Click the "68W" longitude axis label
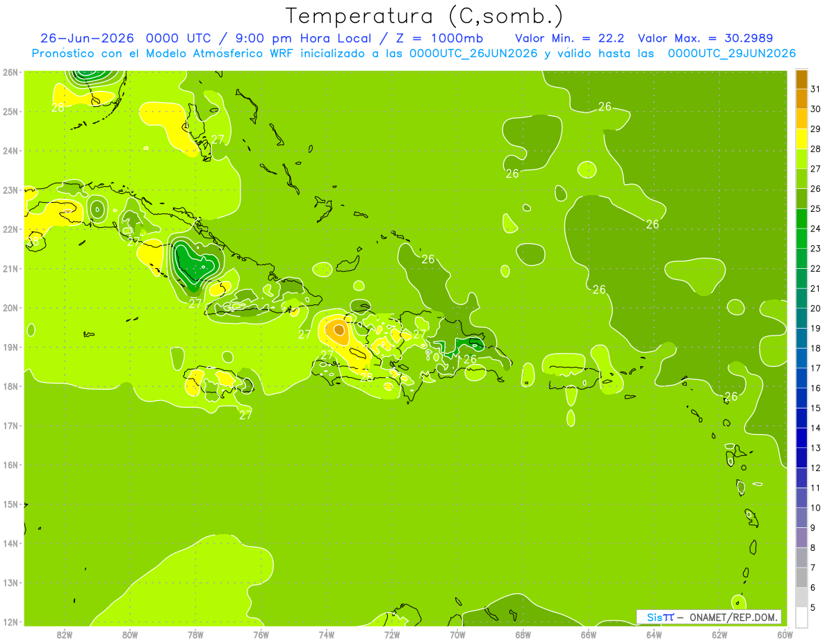834x644 pixels. pos(523,634)
